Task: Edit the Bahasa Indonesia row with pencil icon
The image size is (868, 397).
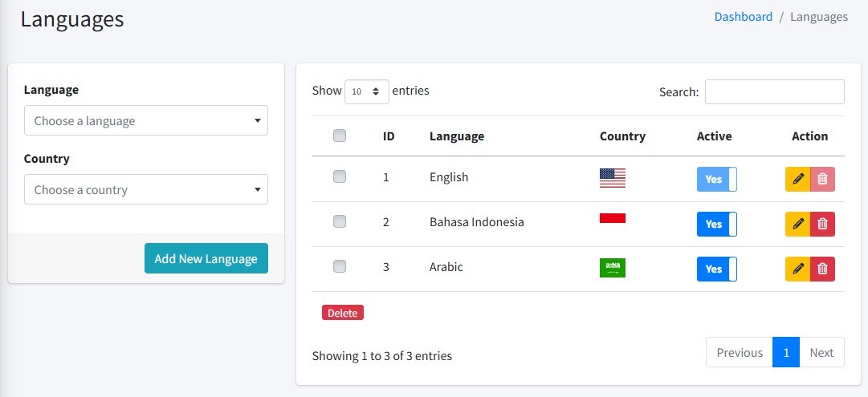Action: [797, 224]
